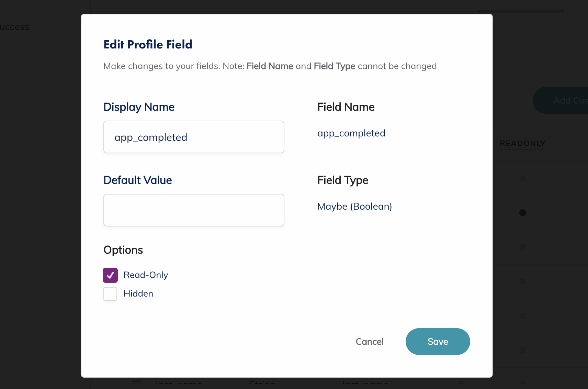Cancel editing the profile field
This screenshot has width=588, height=389.
[x=370, y=342]
